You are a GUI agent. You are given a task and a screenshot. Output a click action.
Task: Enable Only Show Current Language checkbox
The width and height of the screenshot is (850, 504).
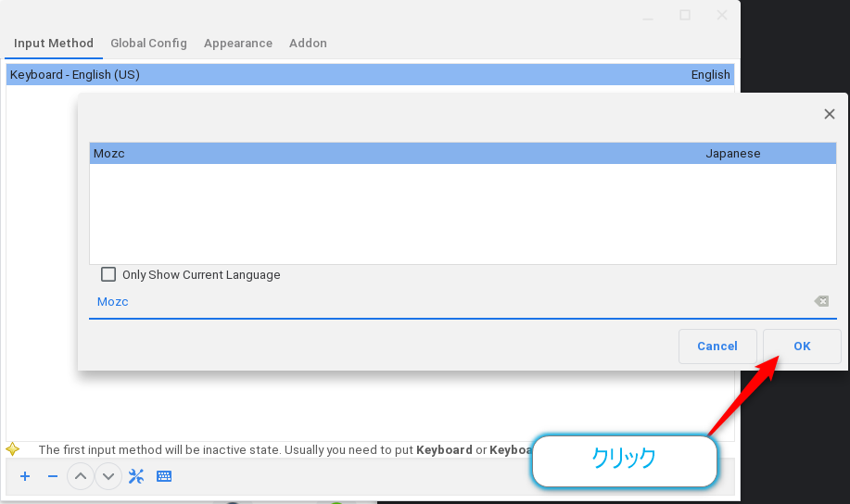[x=108, y=274]
